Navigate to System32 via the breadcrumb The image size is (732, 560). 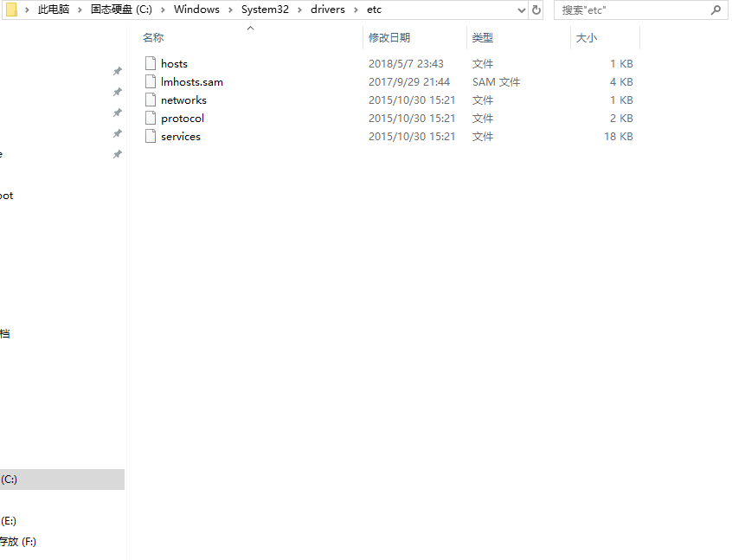tap(265, 10)
